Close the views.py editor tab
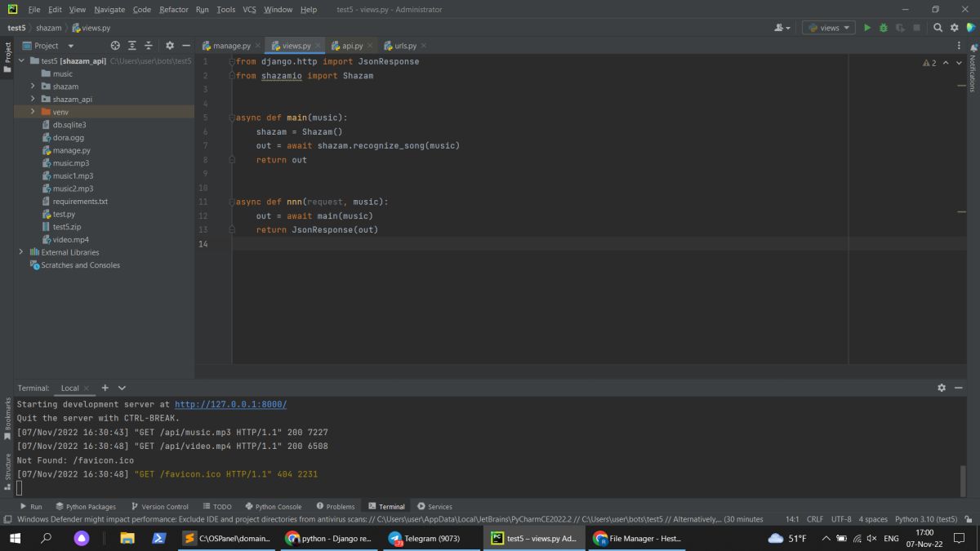This screenshot has height=551, width=980. pos(317,46)
